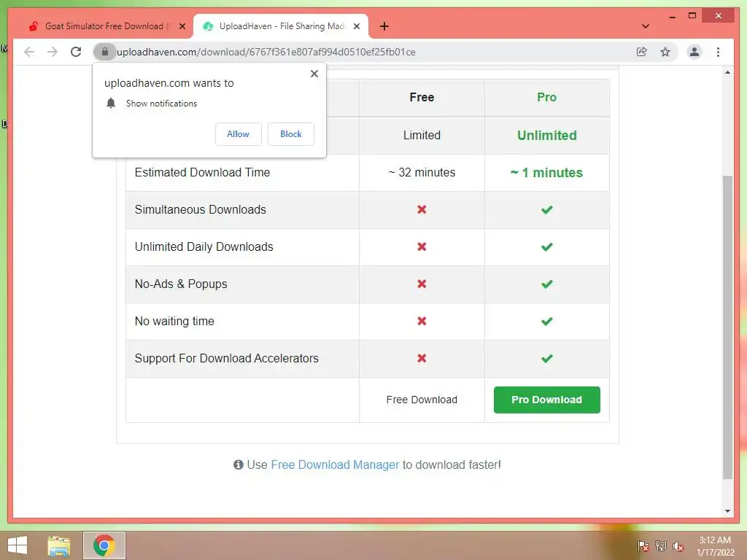Block notifications from uploadhaven.com

click(x=290, y=134)
